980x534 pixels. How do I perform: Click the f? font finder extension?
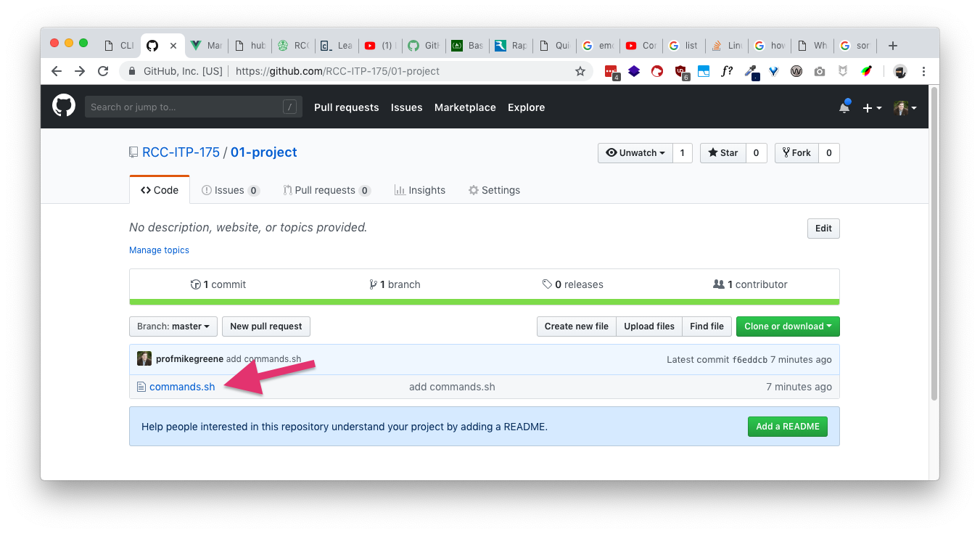(x=727, y=71)
